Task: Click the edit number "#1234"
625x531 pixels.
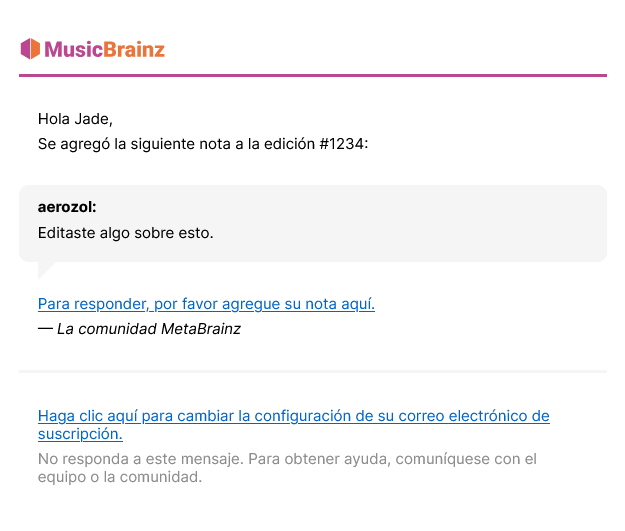Action: [342, 144]
